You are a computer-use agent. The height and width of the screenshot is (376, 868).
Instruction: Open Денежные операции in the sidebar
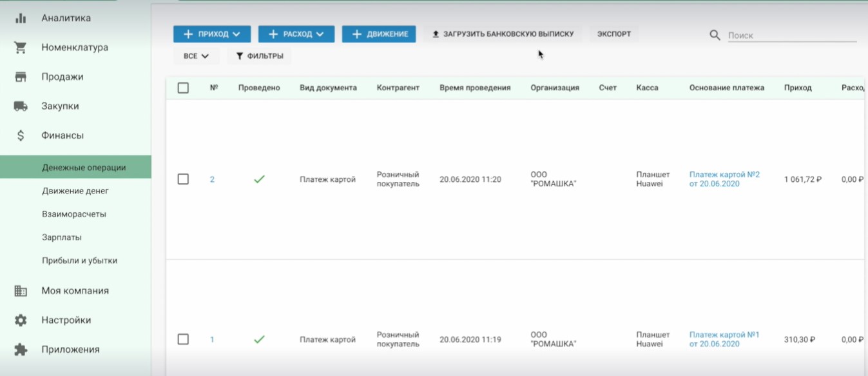[75, 168]
